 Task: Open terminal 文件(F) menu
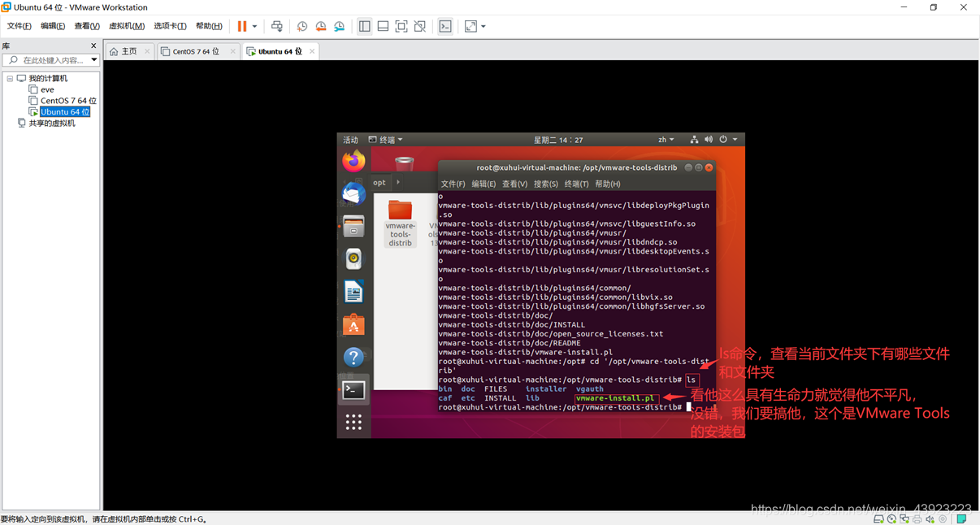453,184
